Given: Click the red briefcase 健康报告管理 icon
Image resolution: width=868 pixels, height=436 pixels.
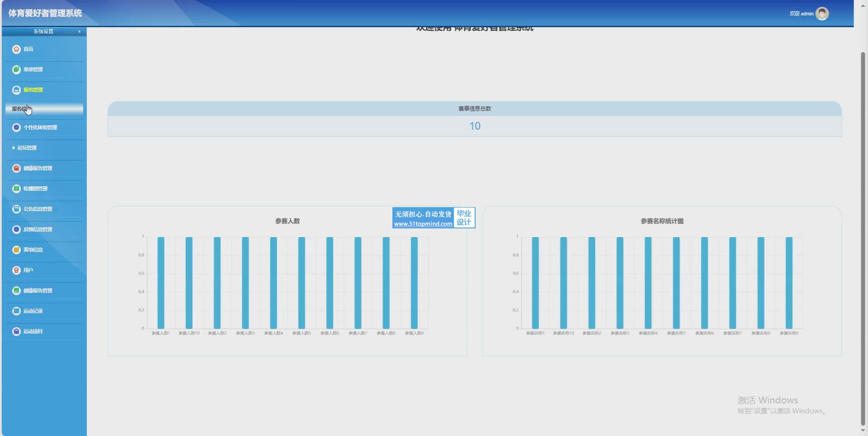Looking at the screenshot, I should pyautogui.click(x=16, y=168).
